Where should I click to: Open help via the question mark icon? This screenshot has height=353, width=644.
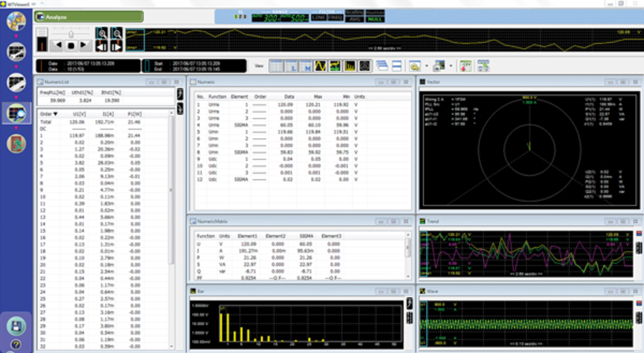pyautogui.click(x=16, y=344)
